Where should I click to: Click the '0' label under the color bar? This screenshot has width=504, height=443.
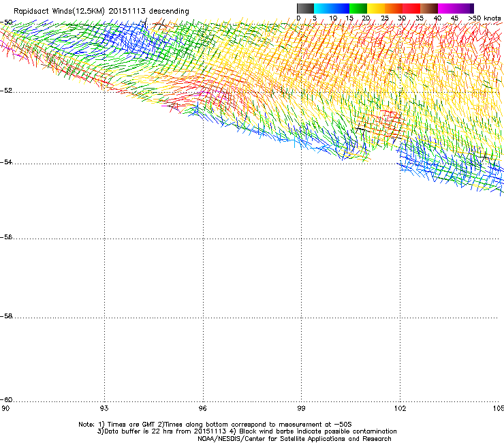click(x=298, y=18)
